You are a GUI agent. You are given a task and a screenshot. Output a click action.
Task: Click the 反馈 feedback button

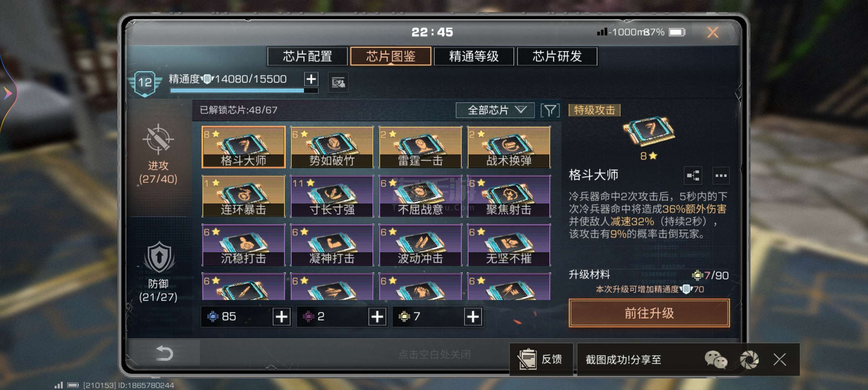tap(541, 359)
